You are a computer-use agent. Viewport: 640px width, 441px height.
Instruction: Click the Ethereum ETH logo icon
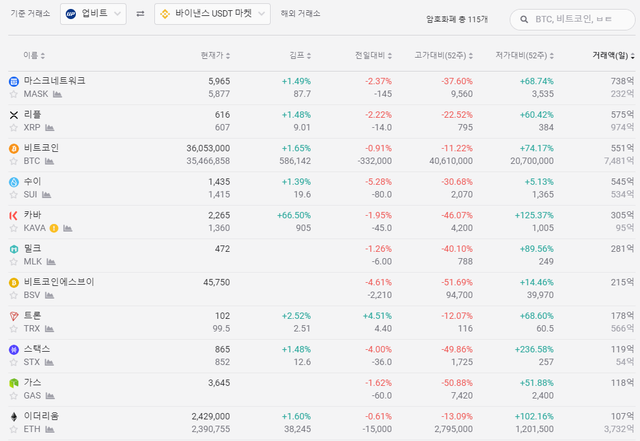pos(14,416)
